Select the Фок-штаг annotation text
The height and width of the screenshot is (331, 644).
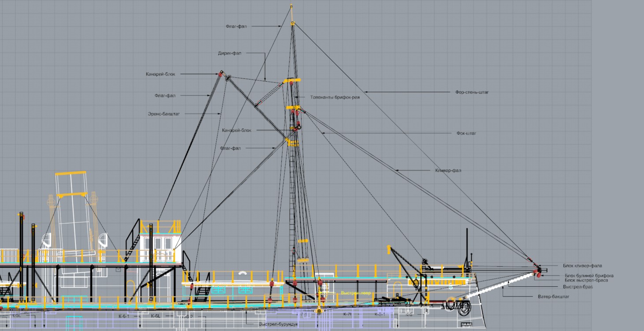[466, 133]
